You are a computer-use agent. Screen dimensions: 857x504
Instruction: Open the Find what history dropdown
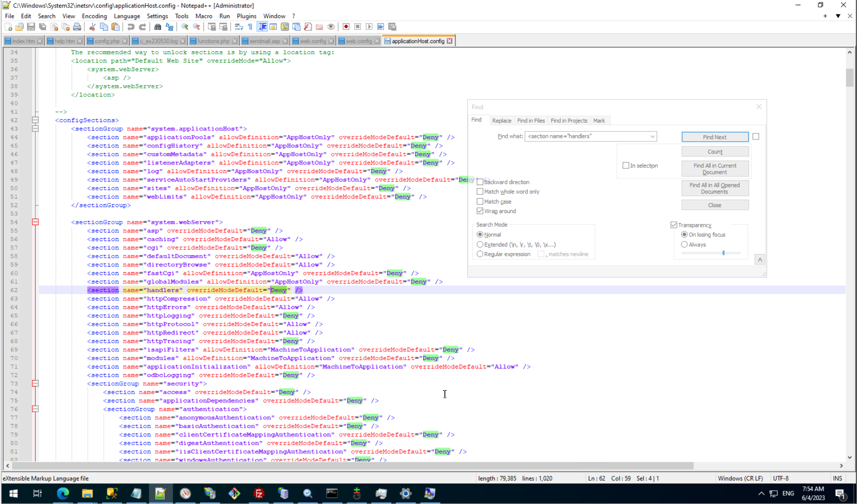pyautogui.click(x=652, y=136)
